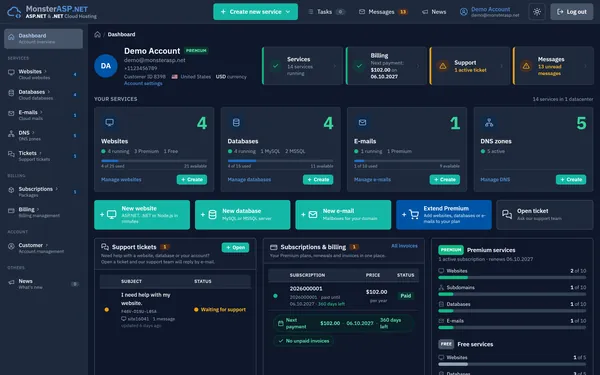Screen dimensions: 600x375
Task: Click the Websites monitor icon in sidebar
Action: click(11, 72)
